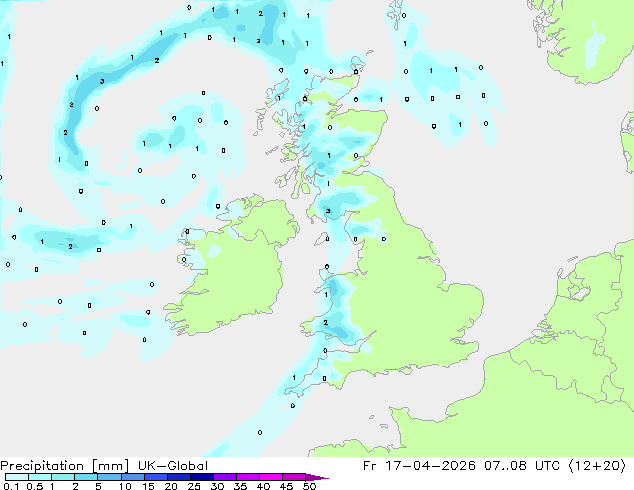The width and height of the screenshot is (634, 490).
Task: Click the 'Fr 17-04-2026' date text
Action: (x=419, y=466)
